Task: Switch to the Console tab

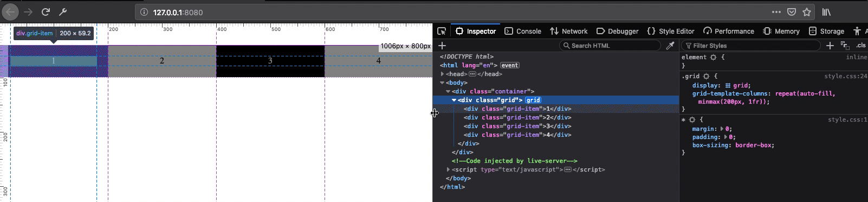Action: point(523,31)
